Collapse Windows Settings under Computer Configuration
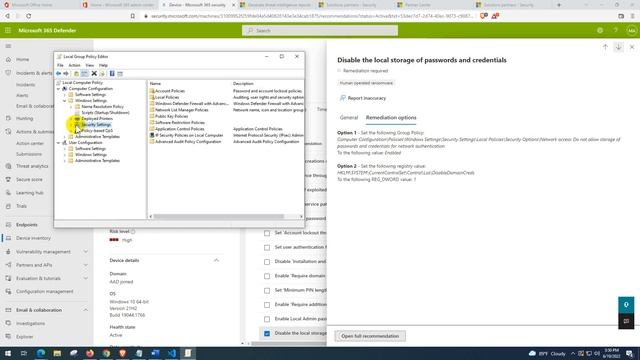 tap(64, 100)
